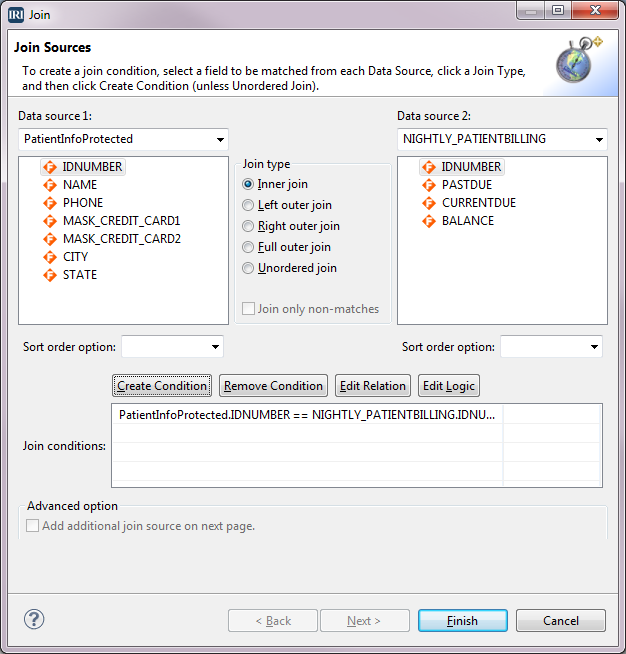Toggle Join only non-matches checkbox
Screen dimensions: 626x654
(249, 309)
